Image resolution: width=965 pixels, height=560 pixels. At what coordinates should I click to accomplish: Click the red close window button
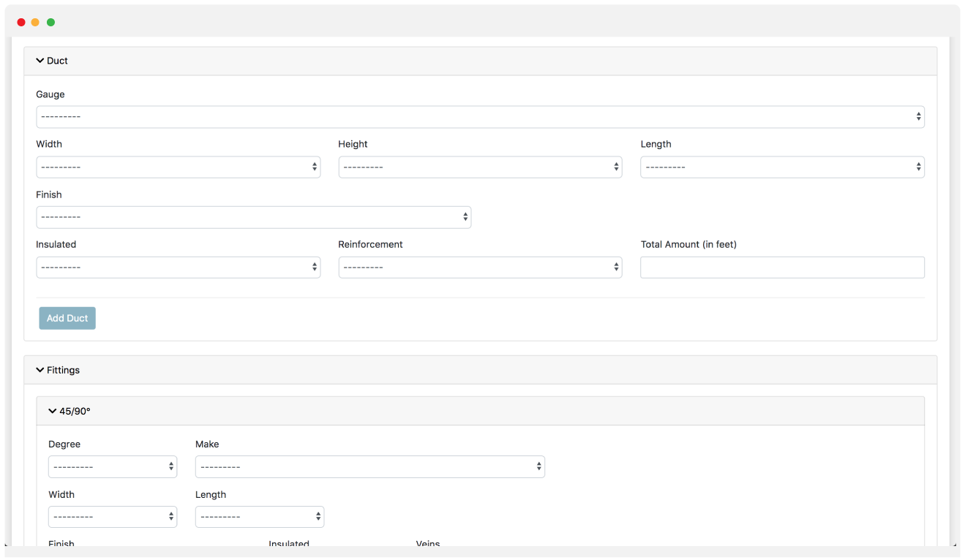(x=21, y=22)
